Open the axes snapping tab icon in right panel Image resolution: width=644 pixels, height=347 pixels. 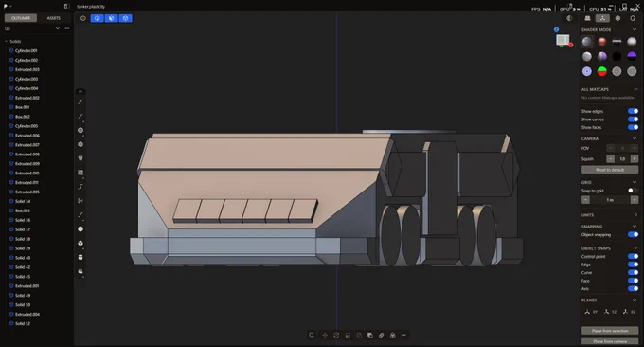tap(602, 18)
